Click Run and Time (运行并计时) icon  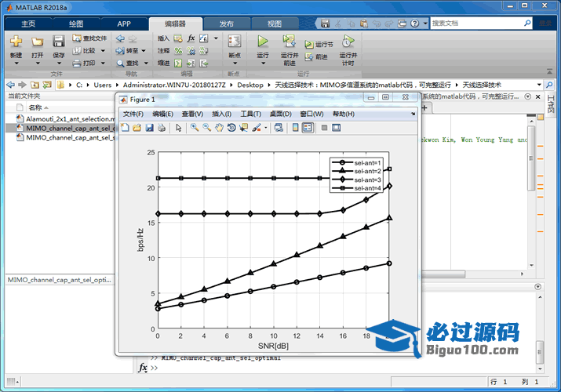coord(348,42)
